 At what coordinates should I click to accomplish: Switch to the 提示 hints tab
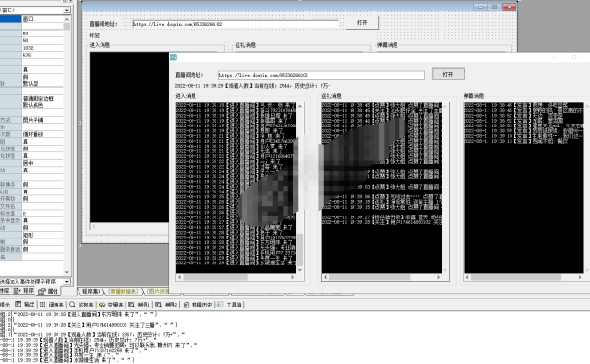(5, 305)
